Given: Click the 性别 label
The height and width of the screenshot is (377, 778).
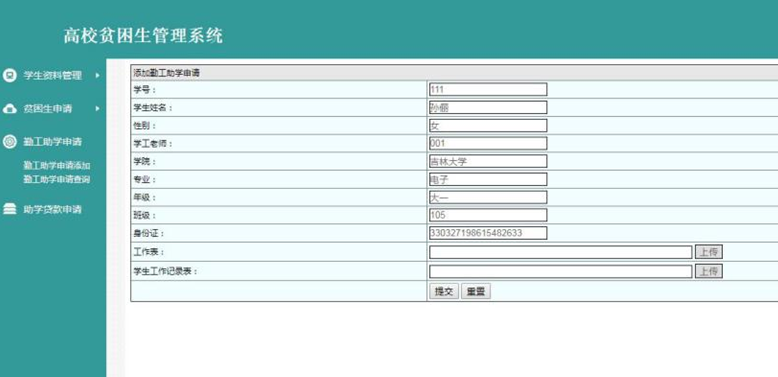Looking at the screenshot, I should 144,126.
